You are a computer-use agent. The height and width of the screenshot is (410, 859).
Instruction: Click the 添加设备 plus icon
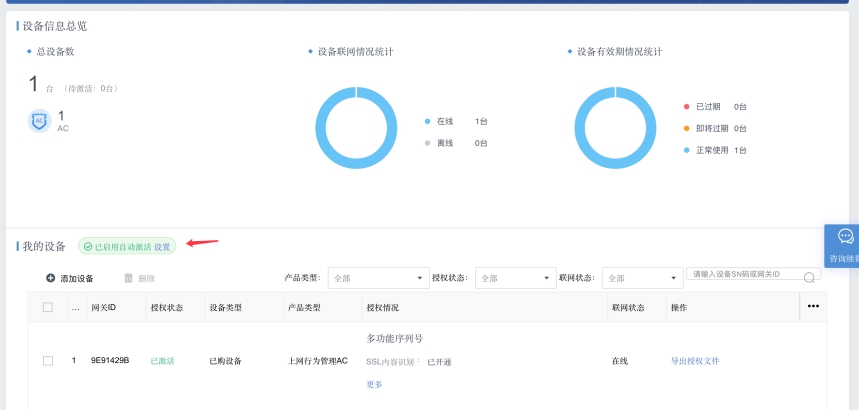(x=51, y=278)
